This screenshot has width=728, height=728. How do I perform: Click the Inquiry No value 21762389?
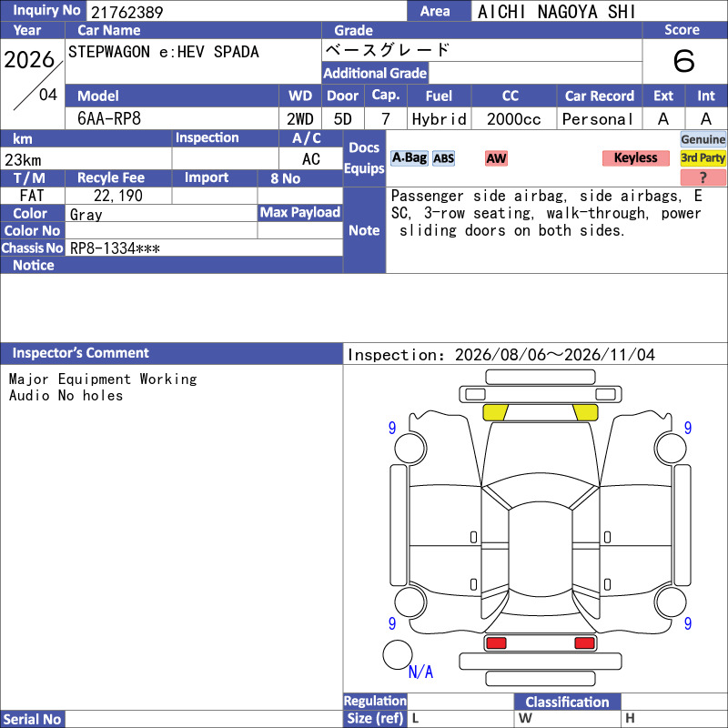pos(126,12)
